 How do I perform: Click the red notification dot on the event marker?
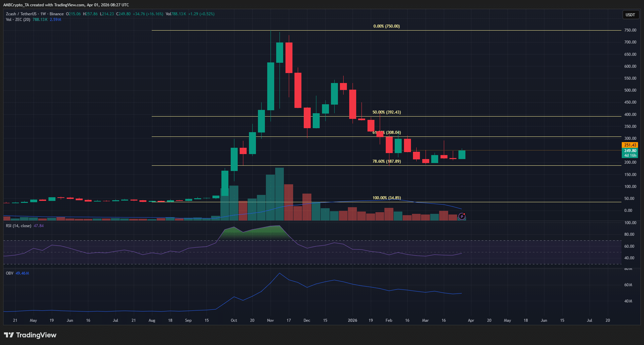(x=465, y=214)
